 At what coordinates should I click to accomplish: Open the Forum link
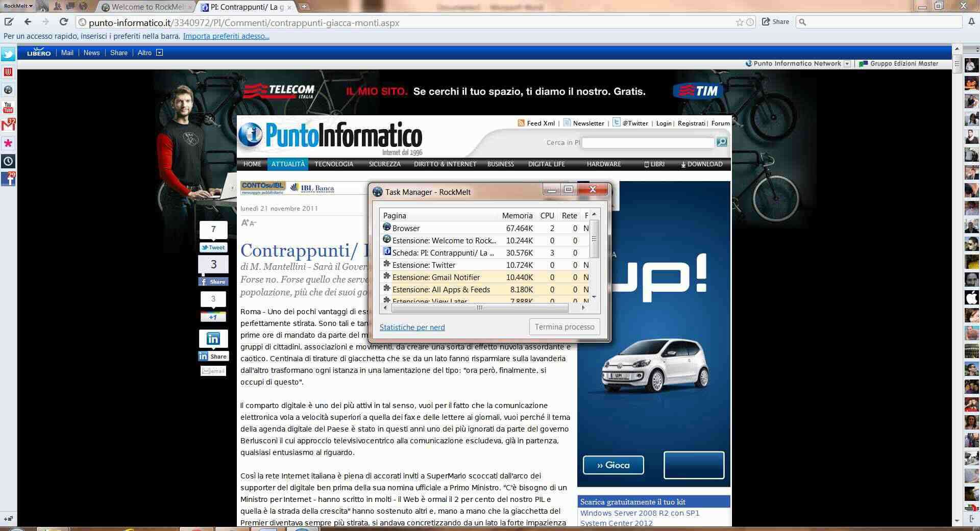click(720, 123)
